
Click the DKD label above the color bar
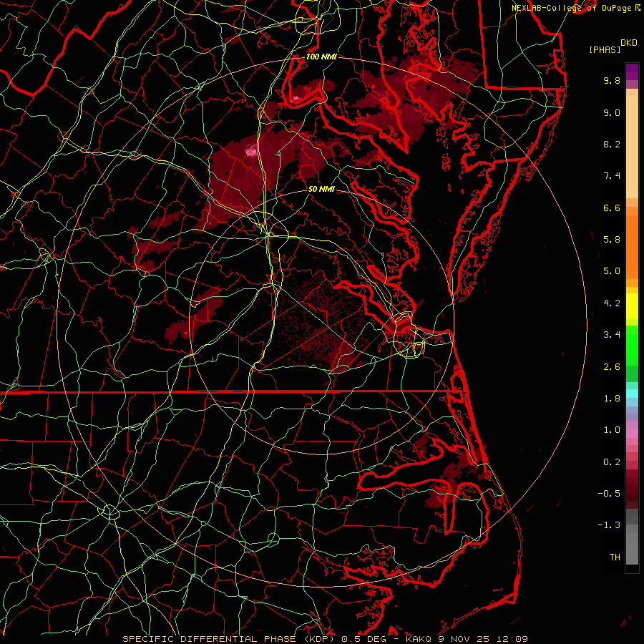click(x=629, y=43)
